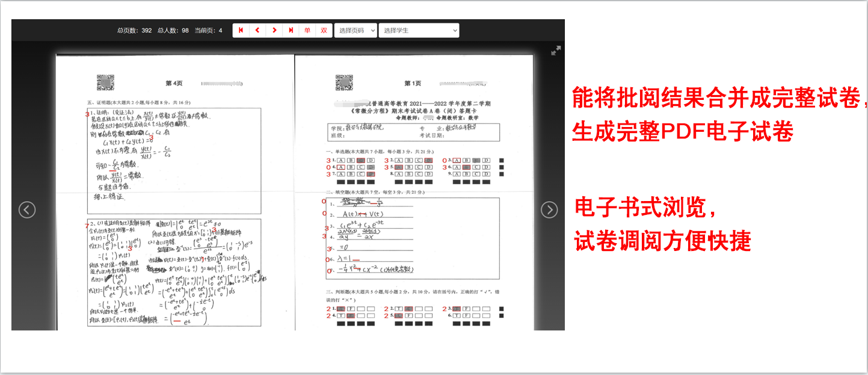Screen dimensions: 868x375
Task: Click the 第1页 page heading
Action: (x=413, y=83)
